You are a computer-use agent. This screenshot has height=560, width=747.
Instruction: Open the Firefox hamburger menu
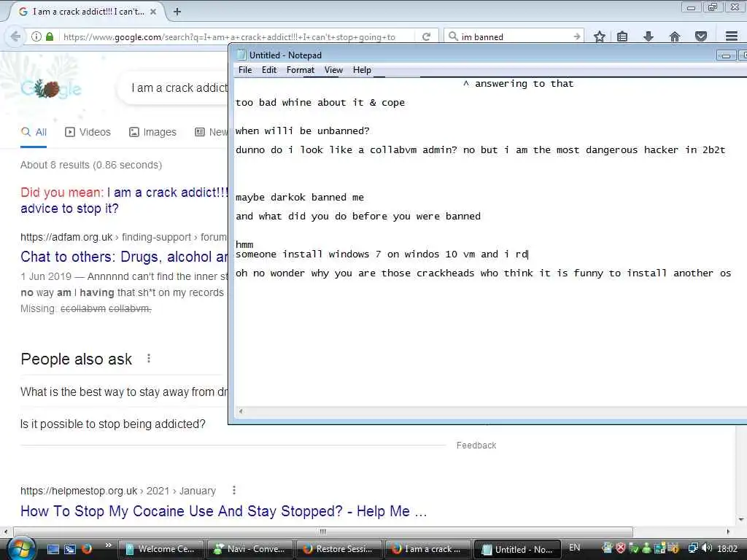732,36
